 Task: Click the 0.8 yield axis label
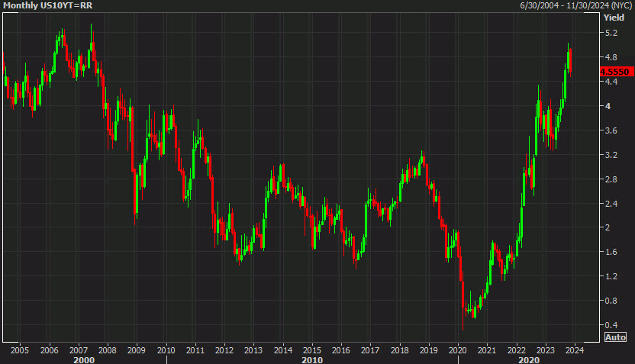611,301
